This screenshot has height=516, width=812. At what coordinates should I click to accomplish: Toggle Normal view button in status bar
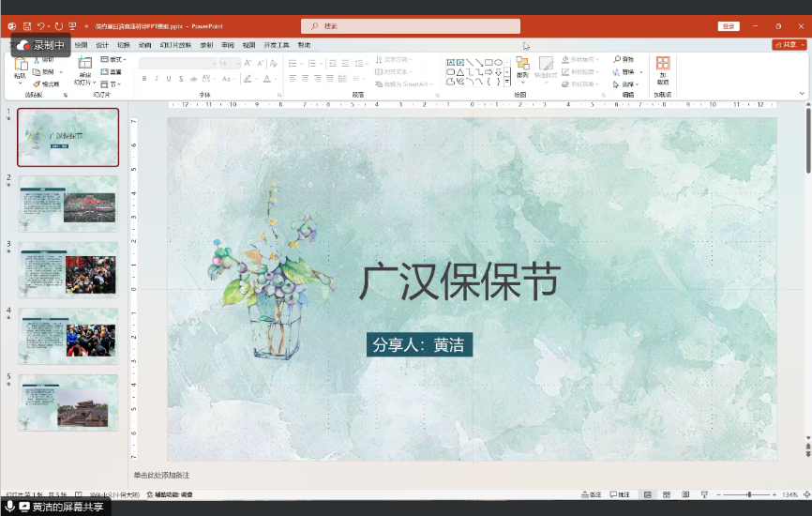pos(647,494)
